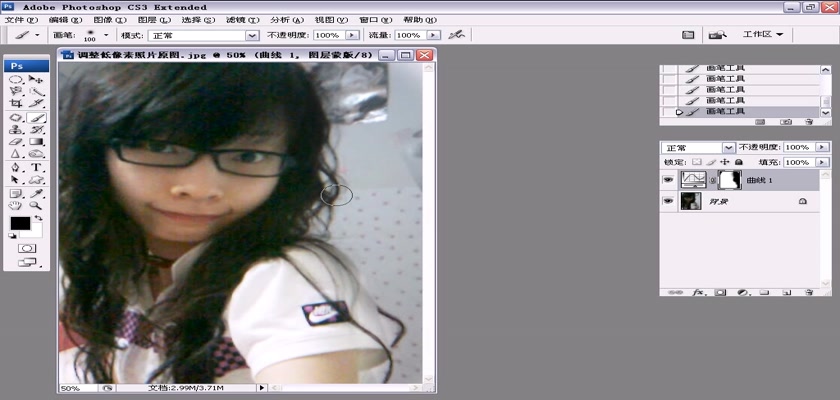Open the layer blend mode 正常 dropdown
The height and width of the screenshot is (400, 840).
click(x=698, y=147)
